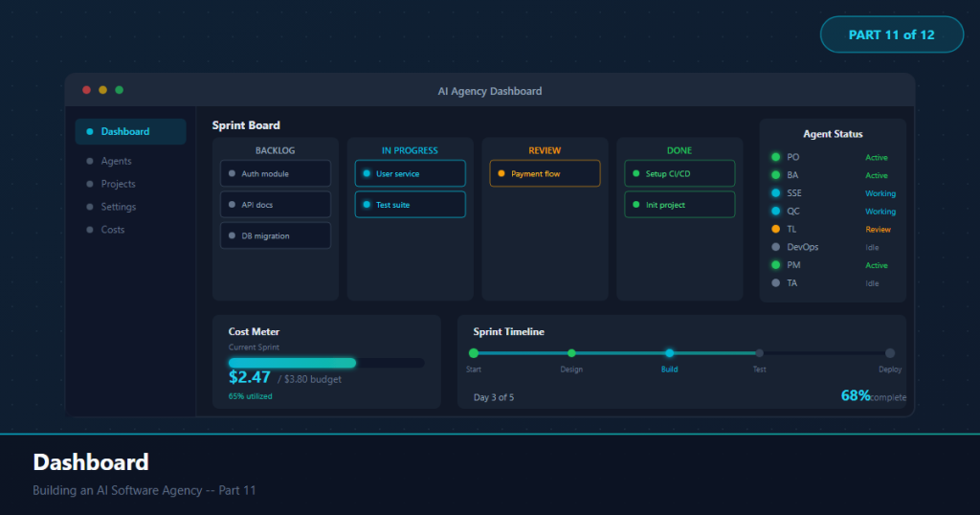Click the Idle status of DevOps
The width and height of the screenshot is (980, 515).
[x=872, y=248]
